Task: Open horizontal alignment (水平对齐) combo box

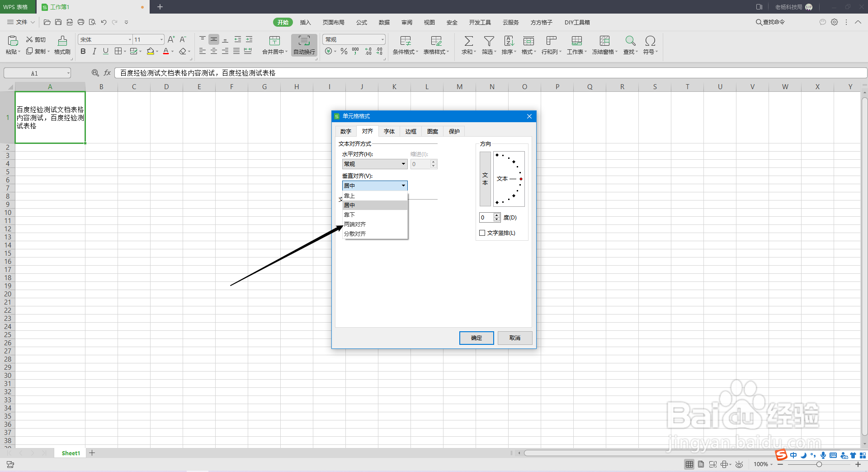Action: pyautogui.click(x=375, y=164)
